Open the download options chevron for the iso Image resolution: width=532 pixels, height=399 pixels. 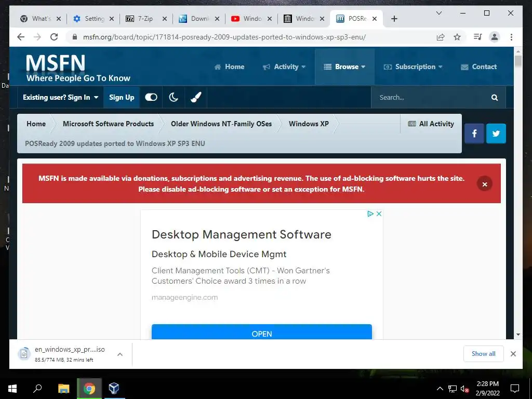pos(120,354)
